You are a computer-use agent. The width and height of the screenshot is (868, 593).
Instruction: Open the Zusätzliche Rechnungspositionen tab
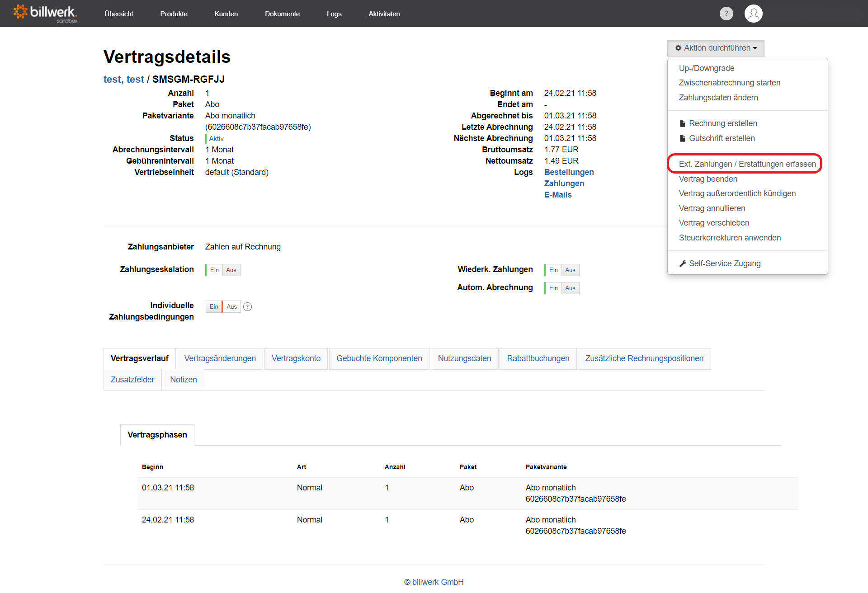pyautogui.click(x=644, y=358)
